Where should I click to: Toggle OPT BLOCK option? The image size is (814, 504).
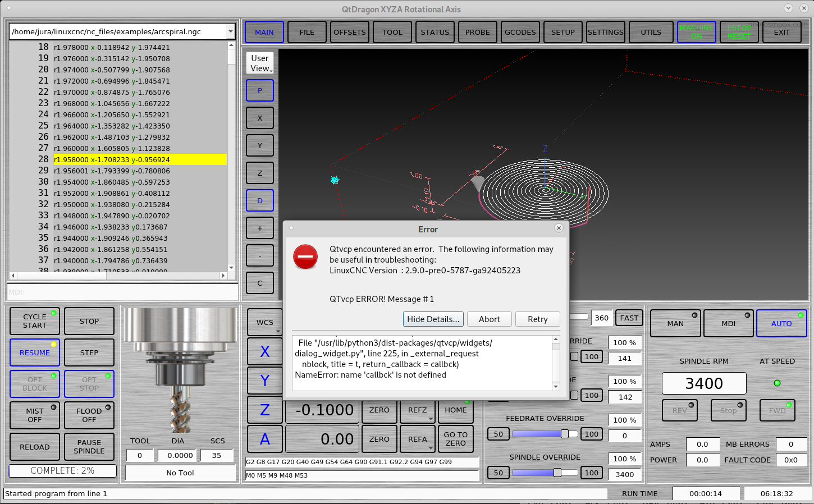pyautogui.click(x=35, y=384)
